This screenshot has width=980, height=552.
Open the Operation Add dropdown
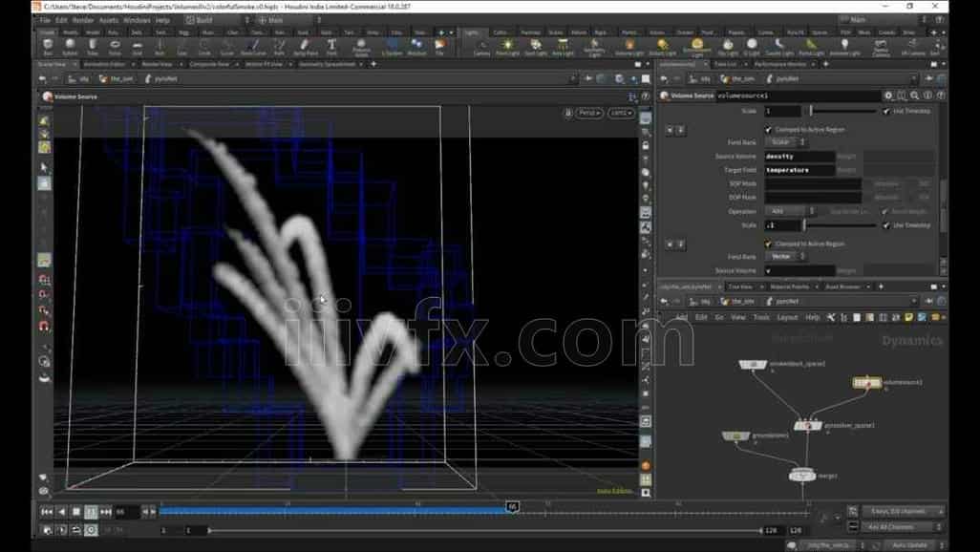coord(791,211)
